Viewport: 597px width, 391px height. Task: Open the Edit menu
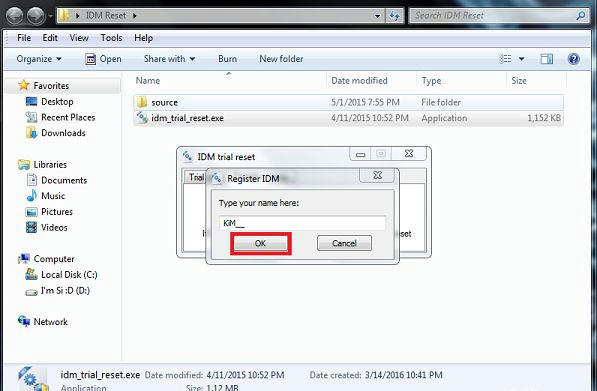point(50,38)
